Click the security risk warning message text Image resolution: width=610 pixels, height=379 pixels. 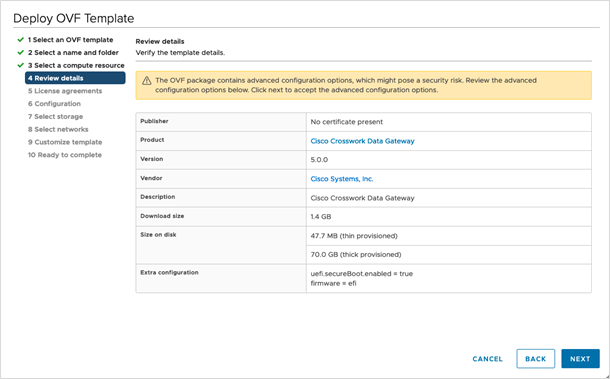pyautogui.click(x=346, y=85)
